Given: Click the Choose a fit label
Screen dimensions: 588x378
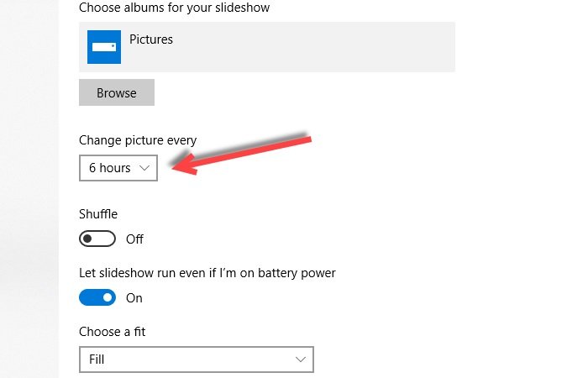Looking at the screenshot, I should (x=112, y=332).
